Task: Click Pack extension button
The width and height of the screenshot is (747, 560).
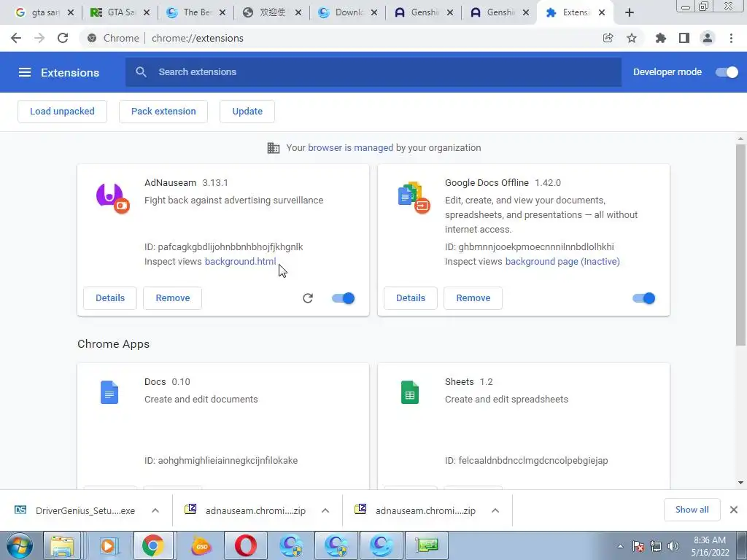Action: (163, 112)
